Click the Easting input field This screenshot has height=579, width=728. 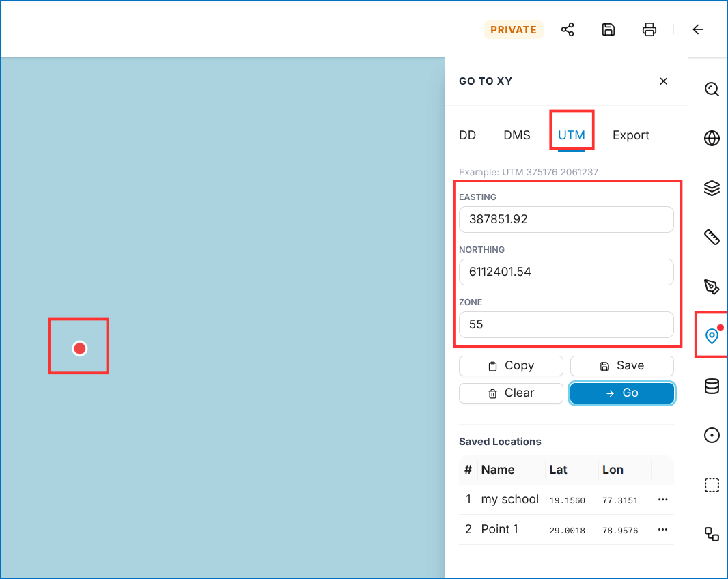(x=566, y=220)
